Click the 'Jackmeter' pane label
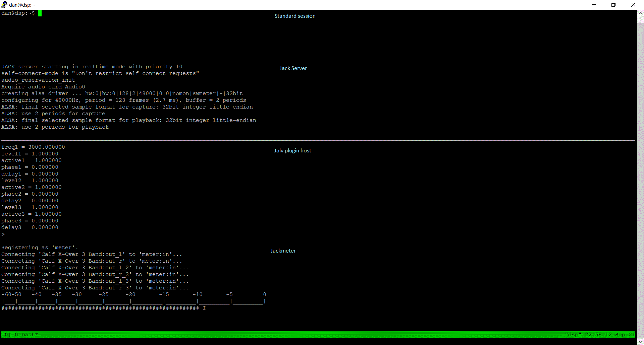The image size is (644, 345). click(283, 251)
